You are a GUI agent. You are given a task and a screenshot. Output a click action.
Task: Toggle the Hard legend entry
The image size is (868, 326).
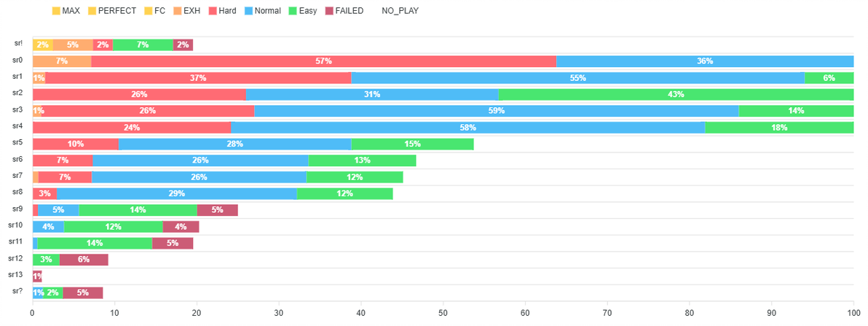pyautogui.click(x=220, y=10)
